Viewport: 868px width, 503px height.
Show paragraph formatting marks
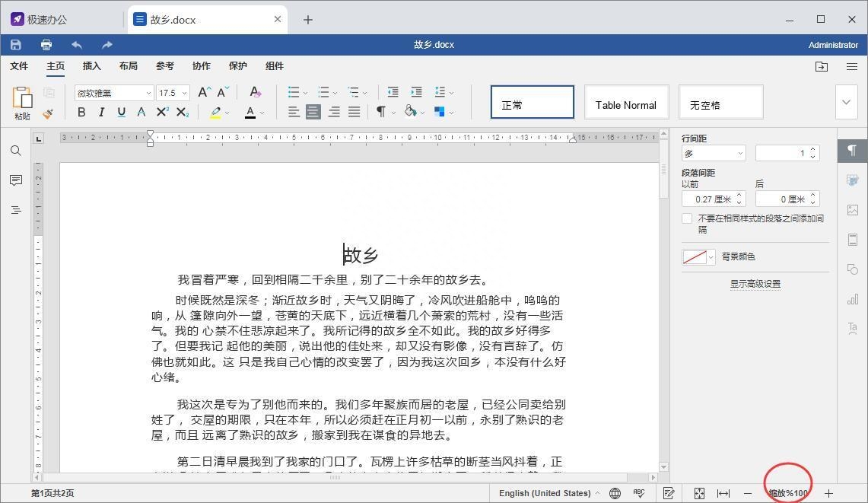(x=380, y=112)
